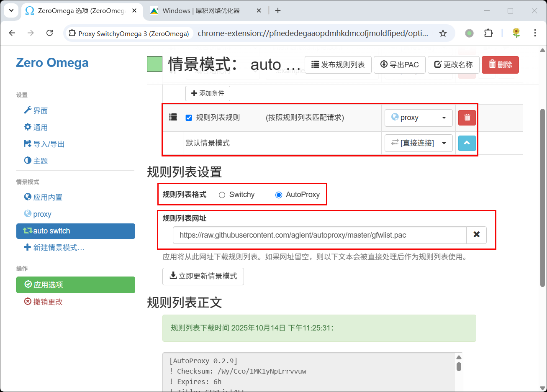Select the AutoProxy rule list format

[279, 195]
